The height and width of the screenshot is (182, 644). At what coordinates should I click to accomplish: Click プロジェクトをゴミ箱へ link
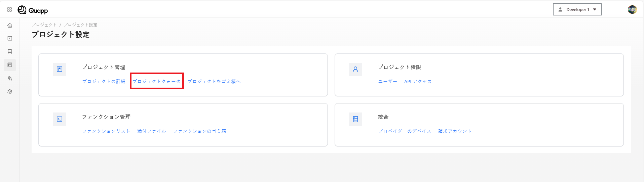214,81
